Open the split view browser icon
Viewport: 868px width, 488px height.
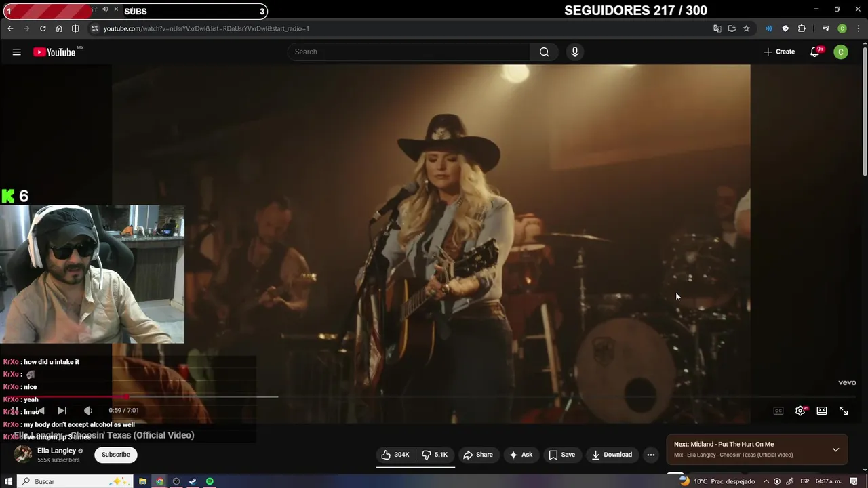click(75, 28)
